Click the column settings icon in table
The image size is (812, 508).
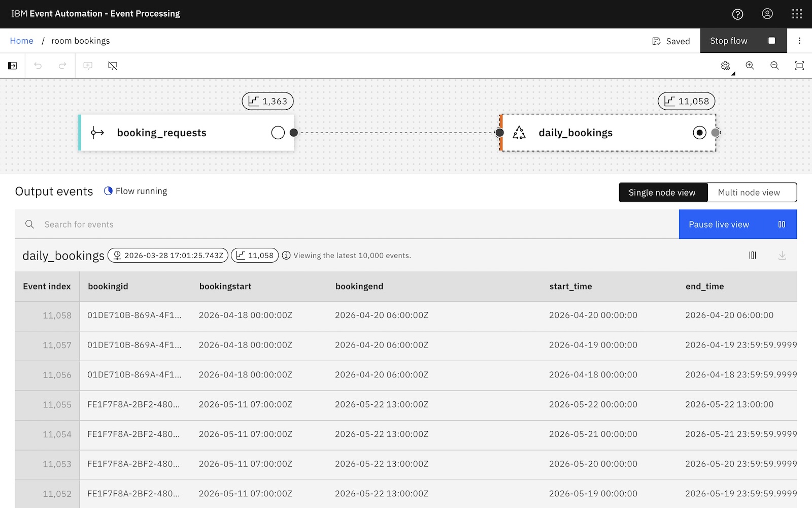[753, 256]
